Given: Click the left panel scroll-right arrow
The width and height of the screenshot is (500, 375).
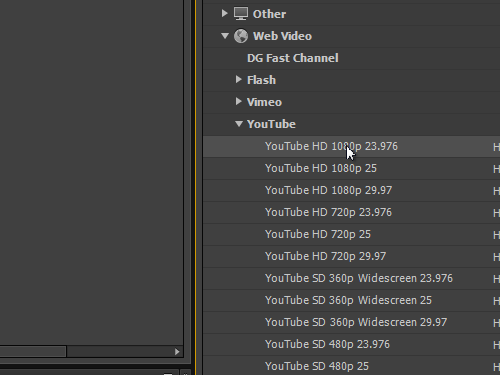Looking at the screenshot, I should 177,352.
